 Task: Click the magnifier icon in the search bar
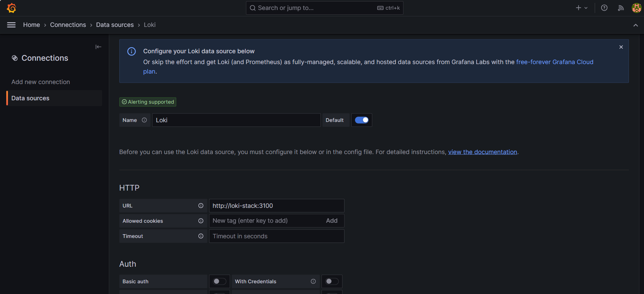pos(253,8)
